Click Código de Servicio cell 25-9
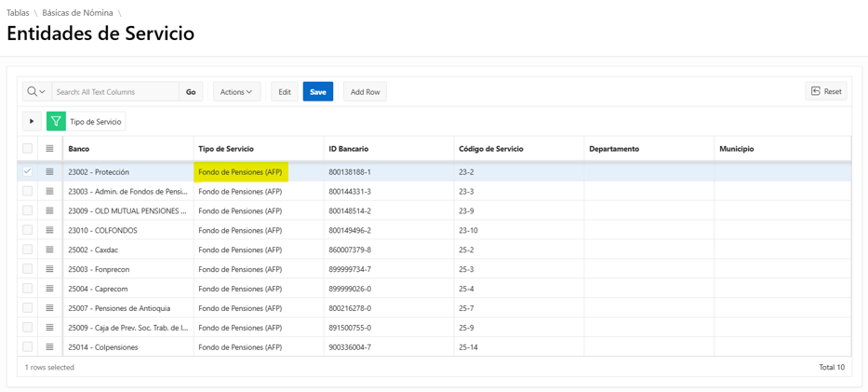The image size is (868, 392). (519, 327)
